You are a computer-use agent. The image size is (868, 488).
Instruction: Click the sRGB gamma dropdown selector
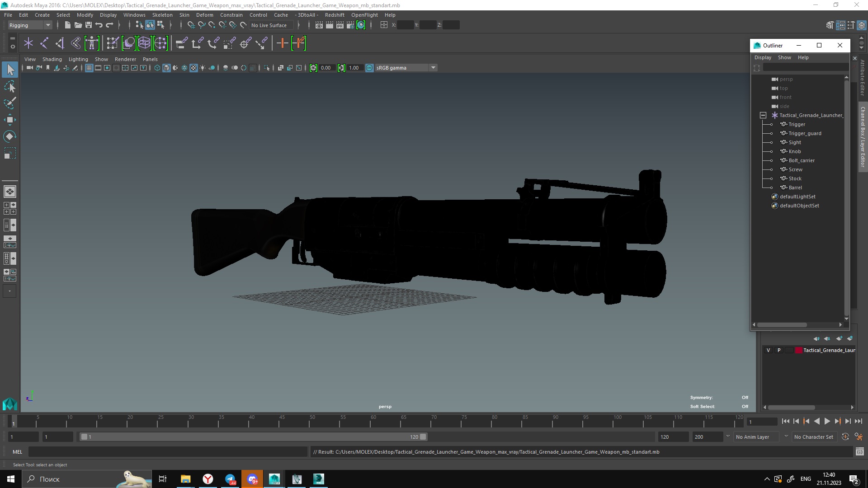pyautogui.click(x=406, y=67)
